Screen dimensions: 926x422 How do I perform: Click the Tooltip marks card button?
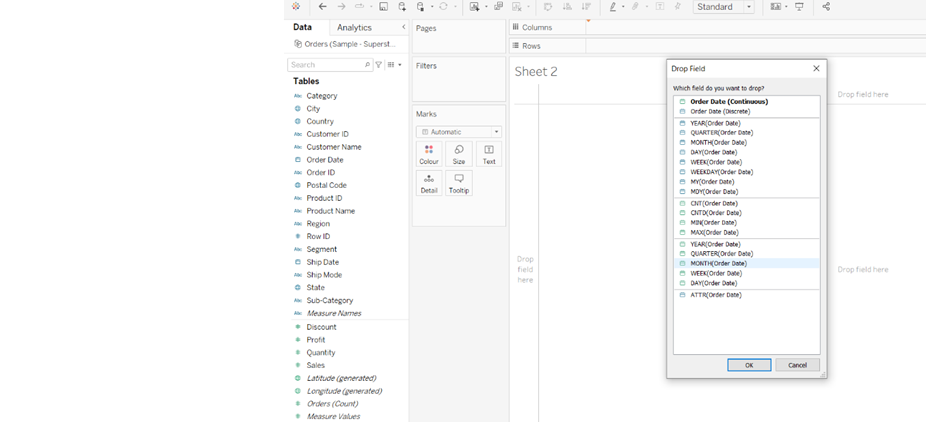tap(459, 183)
